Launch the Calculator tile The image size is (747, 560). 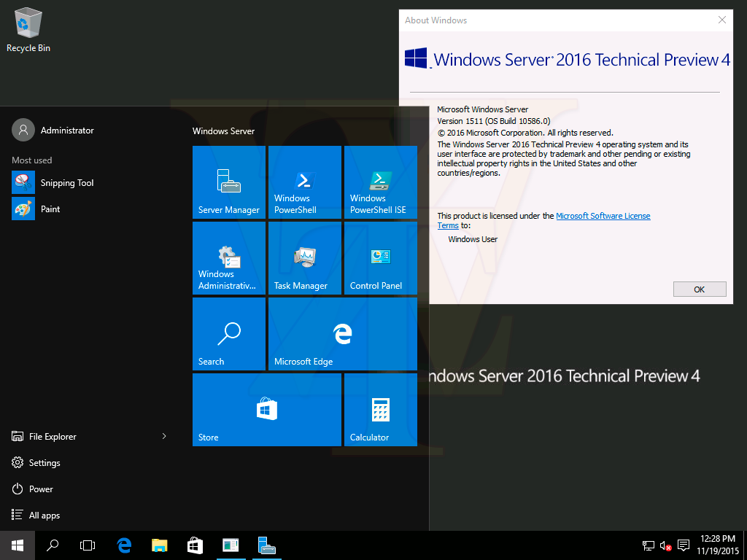tap(381, 410)
